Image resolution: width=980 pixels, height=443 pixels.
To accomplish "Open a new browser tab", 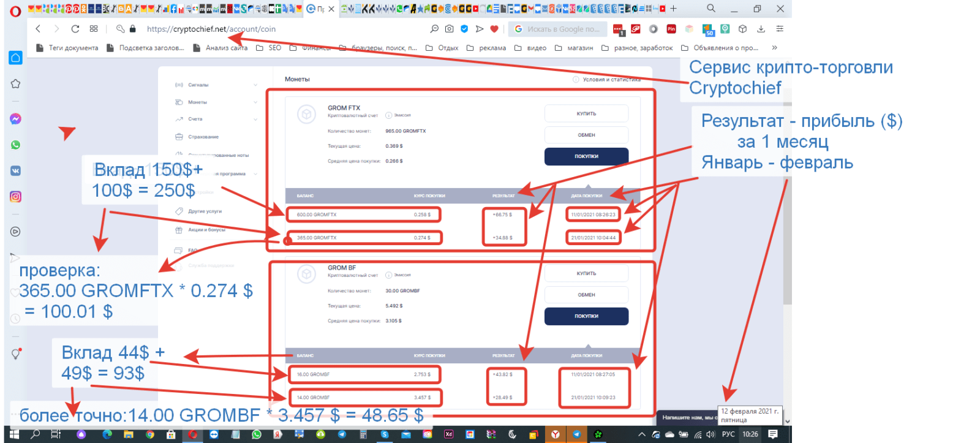I will tap(674, 9).
